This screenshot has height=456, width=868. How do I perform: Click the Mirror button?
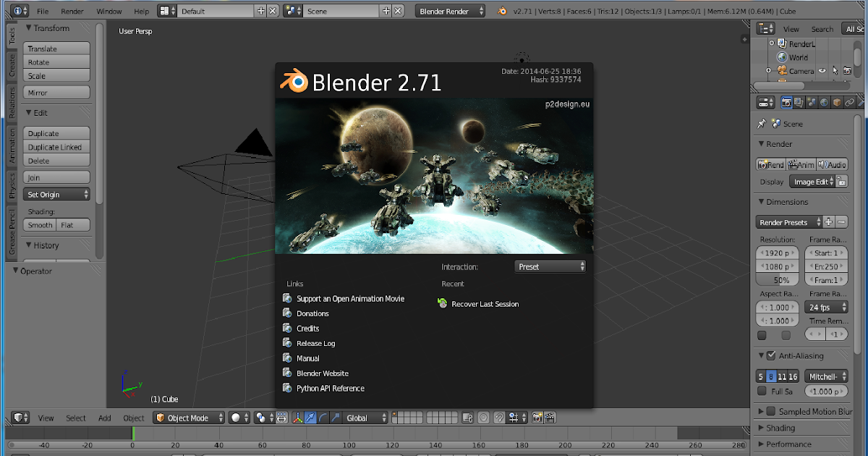point(57,93)
